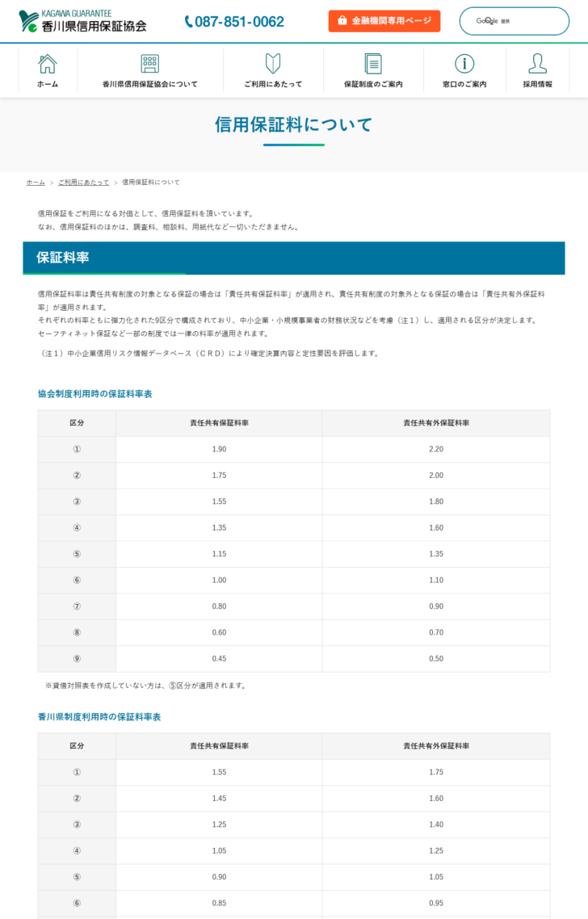Viewport: 588px width, 919px height.
Task: Click the search magnifier icon
Action: click(x=489, y=21)
